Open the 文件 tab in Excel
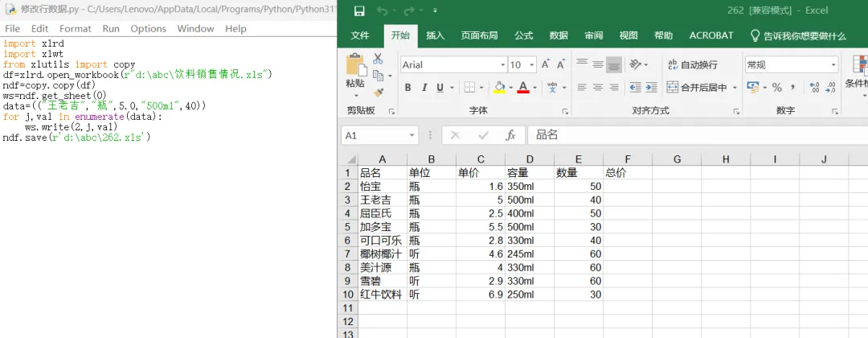 [360, 35]
